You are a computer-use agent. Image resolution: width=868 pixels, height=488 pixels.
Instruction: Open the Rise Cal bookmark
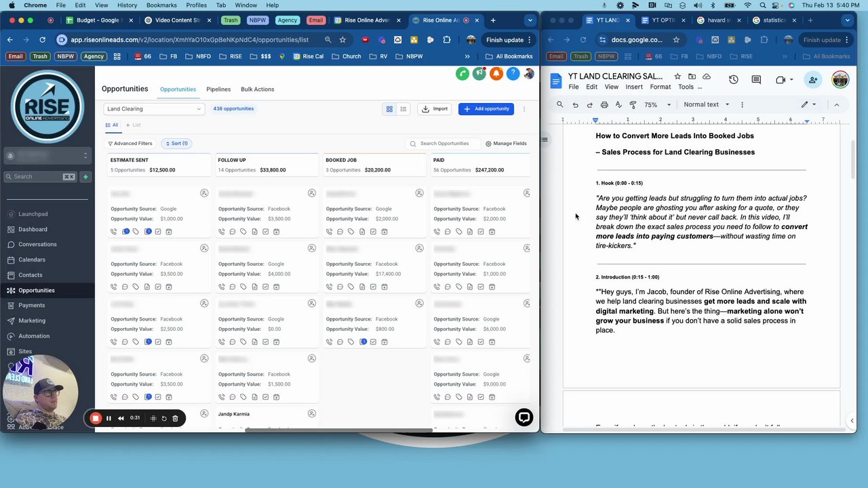click(x=309, y=56)
